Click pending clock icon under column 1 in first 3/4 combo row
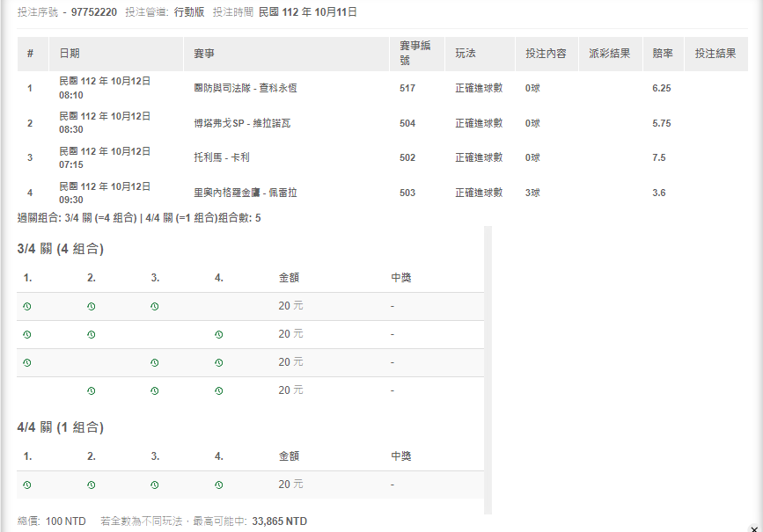Screen dimensions: 763x532 coord(27,307)
